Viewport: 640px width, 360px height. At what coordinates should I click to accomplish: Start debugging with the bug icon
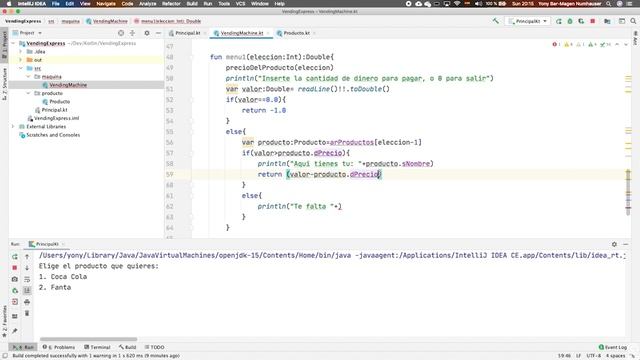pos(570,21)
